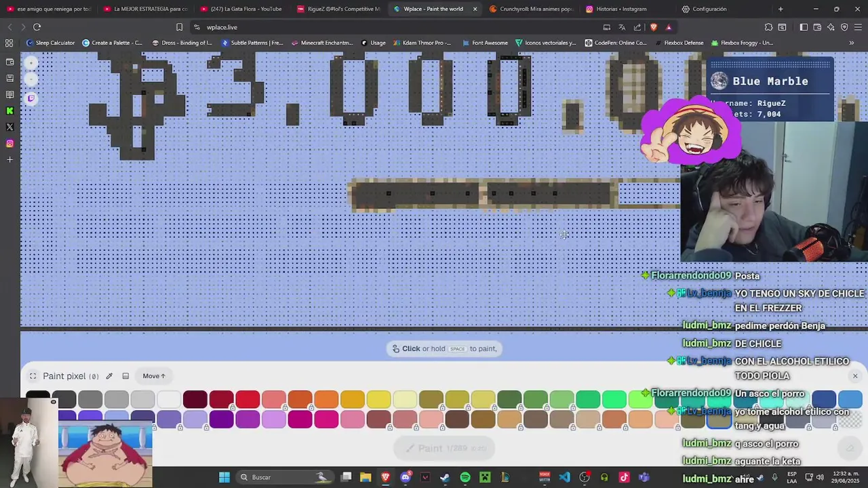
Task: Switch to Crunchyroll tab
Action: click(531, 9)
